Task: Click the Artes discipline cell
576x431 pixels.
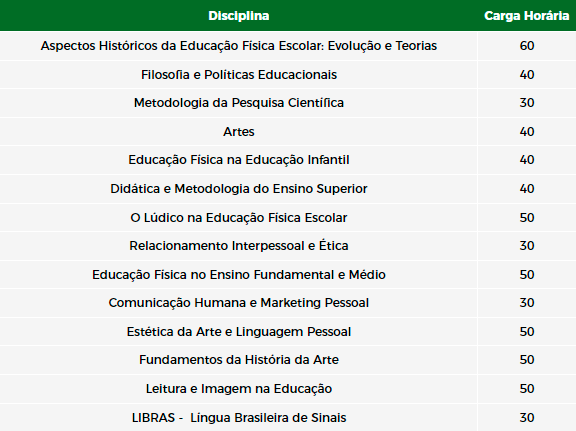Action: 239,132
